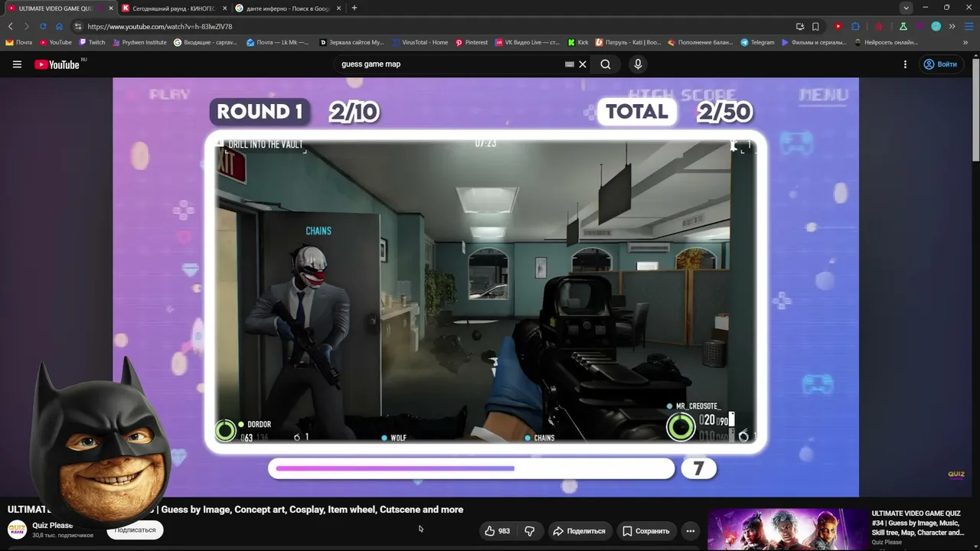Open the recommended quiz #34 video thumbnail
The width and height of the screenshot is (980, 551).
[x=786, y=530]
